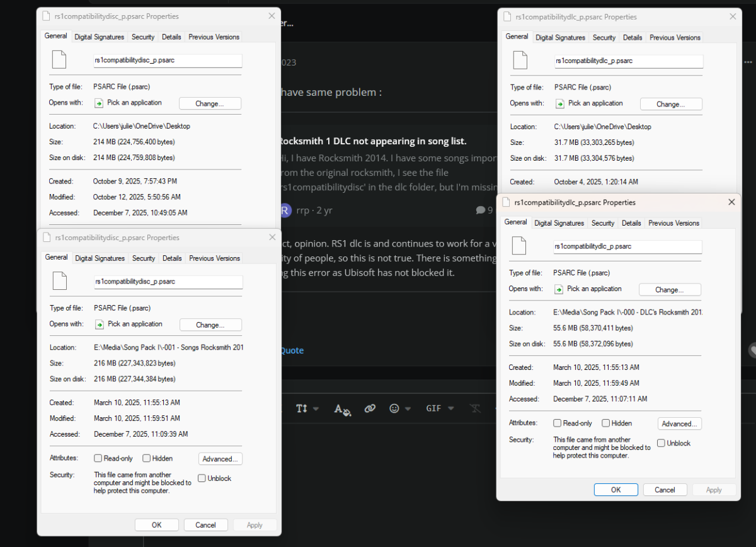Open the text color picker in the editor
The height and width of the screenshot is (547, 756).
342,409
